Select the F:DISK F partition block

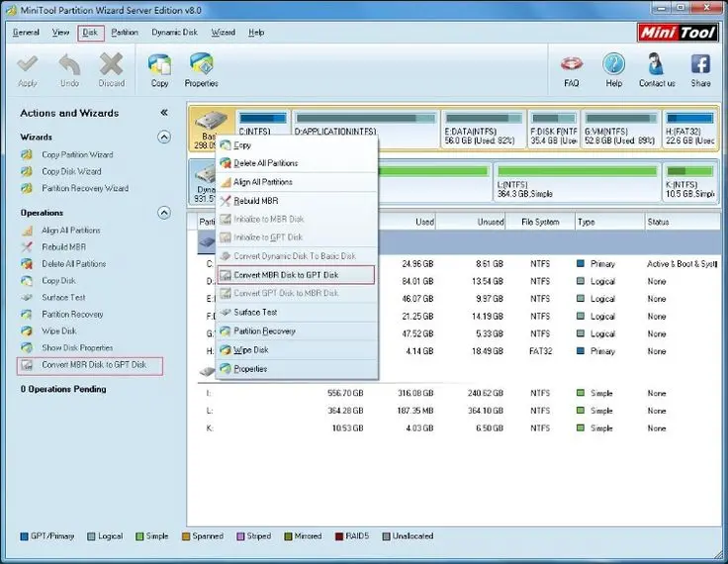coord(554,129)
